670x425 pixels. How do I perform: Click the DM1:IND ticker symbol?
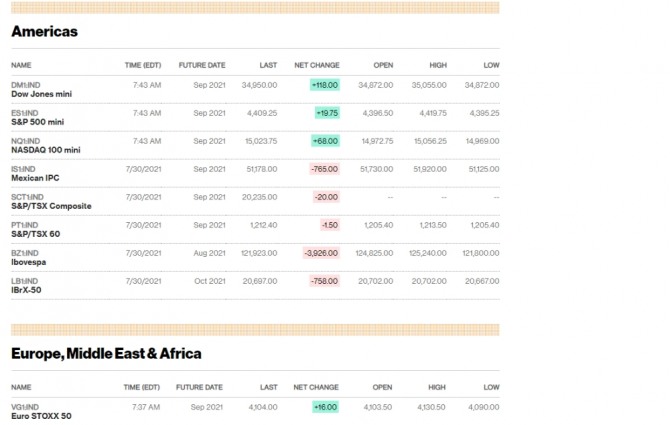[x=25, y=84]
